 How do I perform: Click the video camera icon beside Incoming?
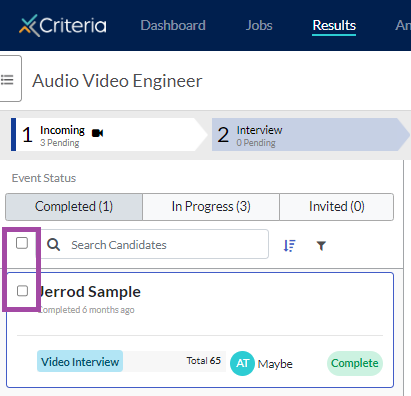coord(98,133)
